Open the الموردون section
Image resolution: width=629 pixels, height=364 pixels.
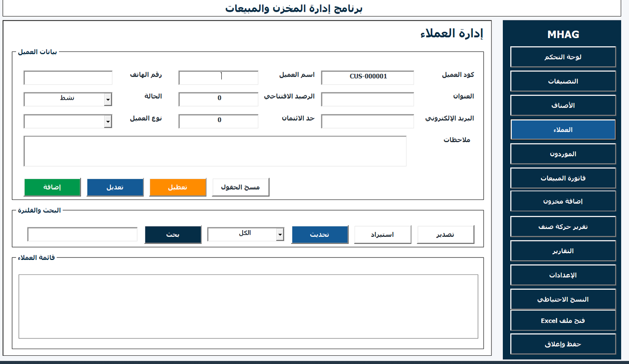563,154
